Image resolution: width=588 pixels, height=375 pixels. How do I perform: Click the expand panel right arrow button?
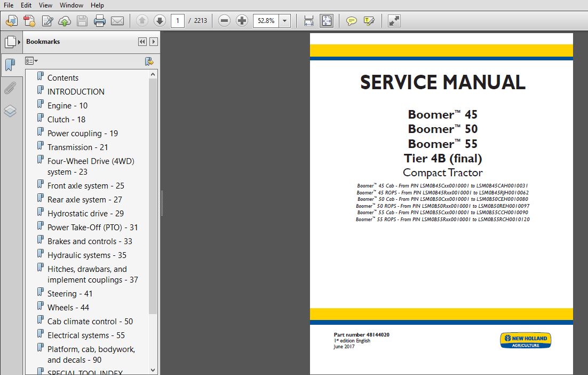click(153, 42)
